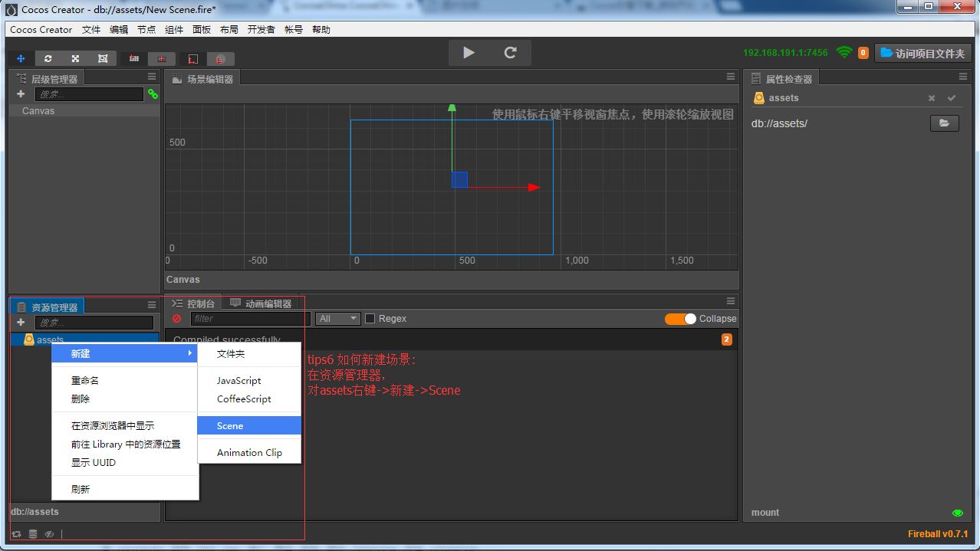
Task: Add a new node in hierarchy panel
Action: click(x=21, y=93)
